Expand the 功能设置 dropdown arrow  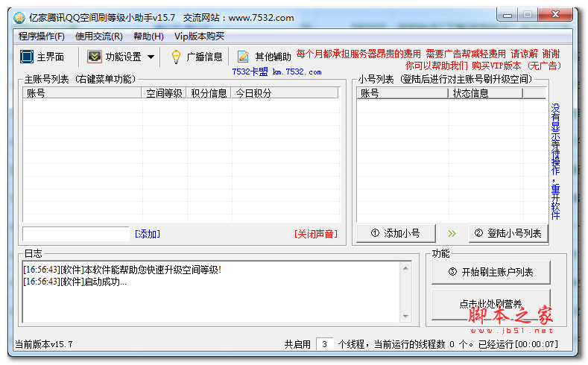pyautogui.click(x=151, y=57)
